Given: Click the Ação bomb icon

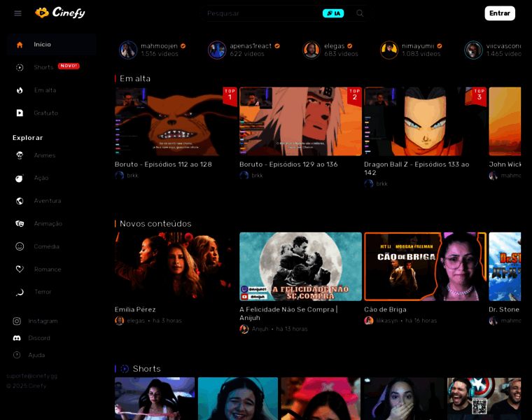Looking at the screenshot, I should 20,178.
